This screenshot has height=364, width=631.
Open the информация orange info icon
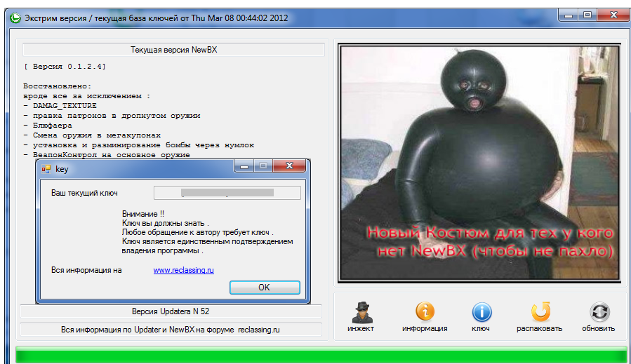[x=425, y=311]
